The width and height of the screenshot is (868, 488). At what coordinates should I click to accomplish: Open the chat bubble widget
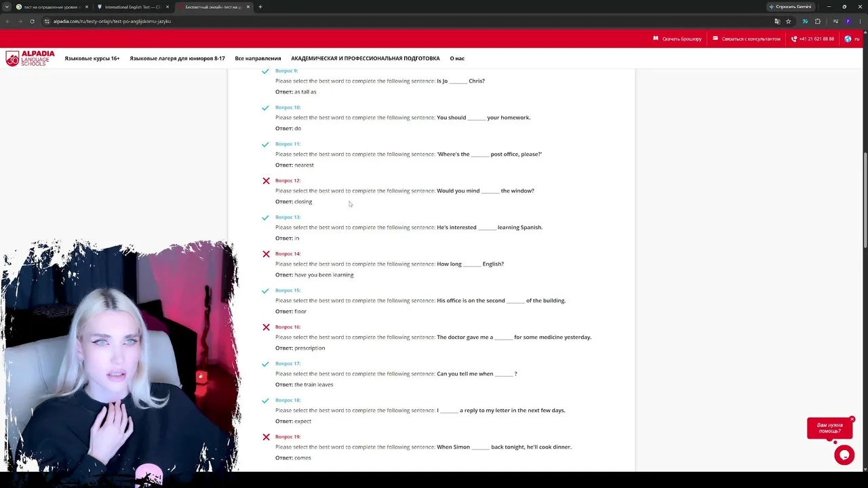[844, 455]
